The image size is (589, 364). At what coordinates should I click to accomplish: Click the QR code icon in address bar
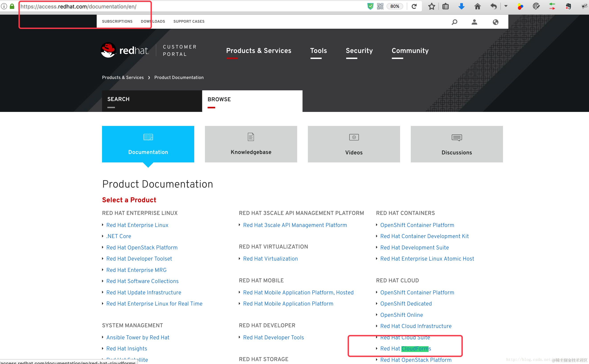[380, 6]
